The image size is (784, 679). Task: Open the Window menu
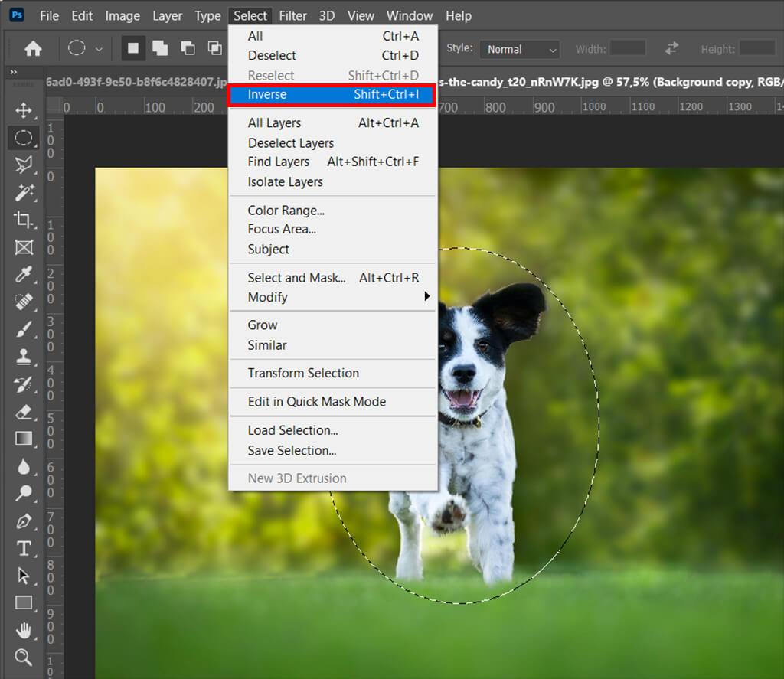tap(409, 16)
